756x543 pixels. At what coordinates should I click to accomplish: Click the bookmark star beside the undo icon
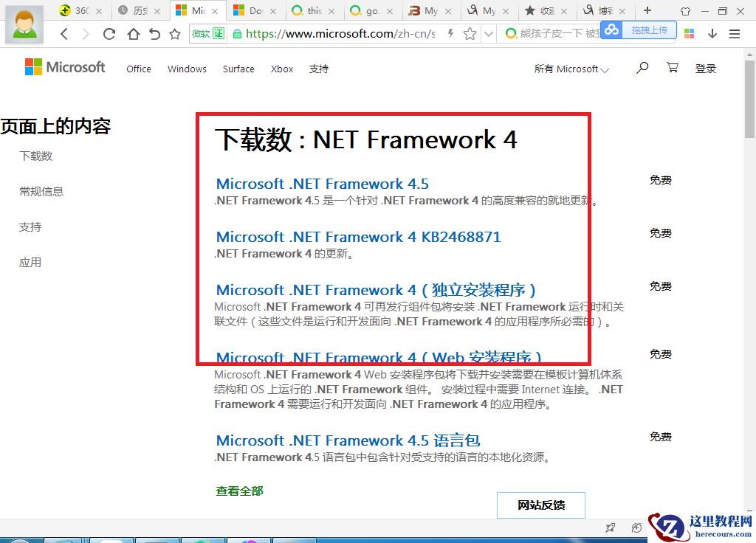(x=175, y=34)
